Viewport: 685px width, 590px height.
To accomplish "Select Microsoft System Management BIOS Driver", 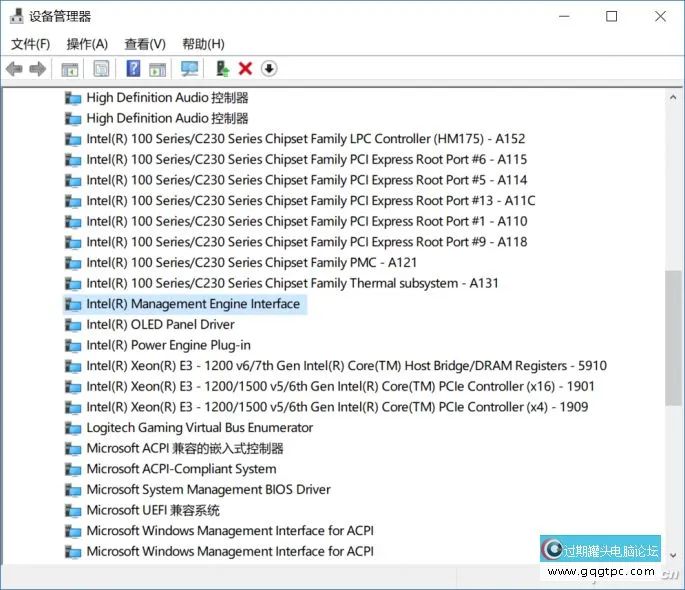I will point(208,490).
